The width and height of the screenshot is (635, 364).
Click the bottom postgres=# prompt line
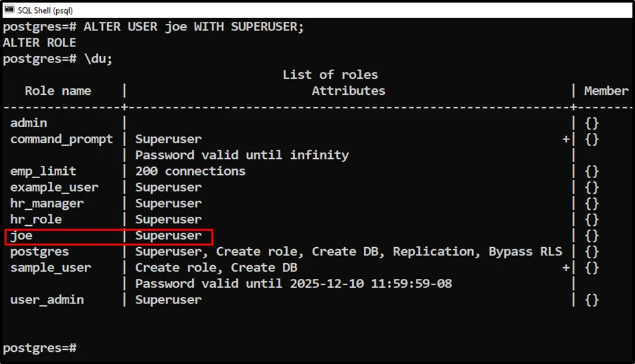pos(39,348)
